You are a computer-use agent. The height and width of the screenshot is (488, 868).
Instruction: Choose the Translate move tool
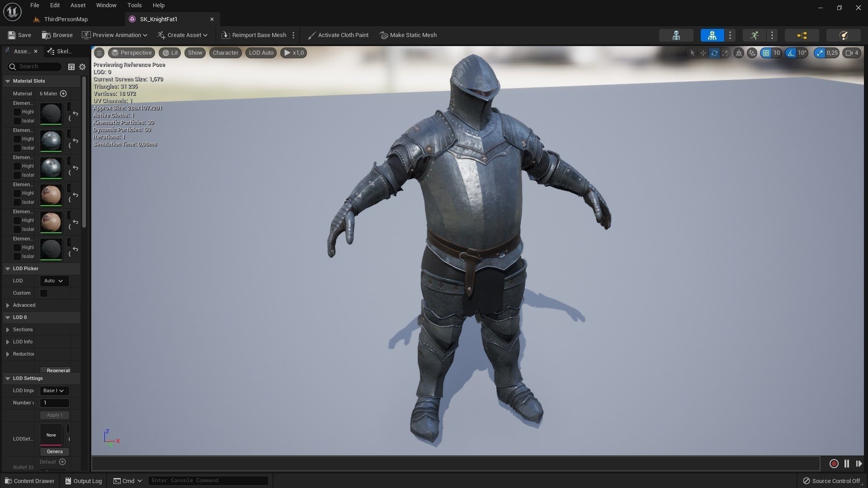point(703,53)
